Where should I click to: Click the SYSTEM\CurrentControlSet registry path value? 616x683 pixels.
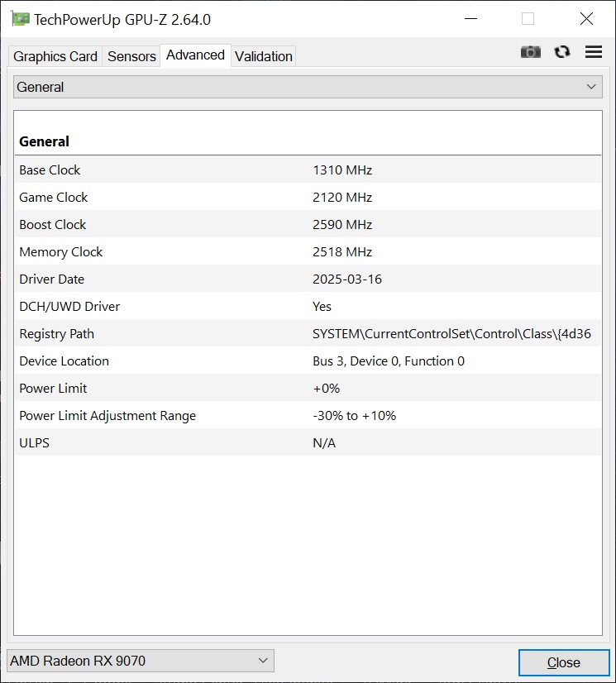click(x=451, y=334)
